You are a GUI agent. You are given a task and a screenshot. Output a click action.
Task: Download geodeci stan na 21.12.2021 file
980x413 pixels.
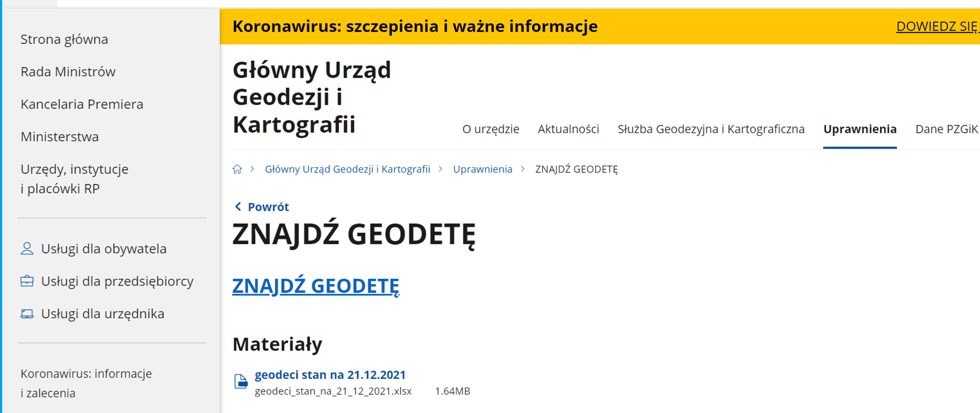coord(330,375)
